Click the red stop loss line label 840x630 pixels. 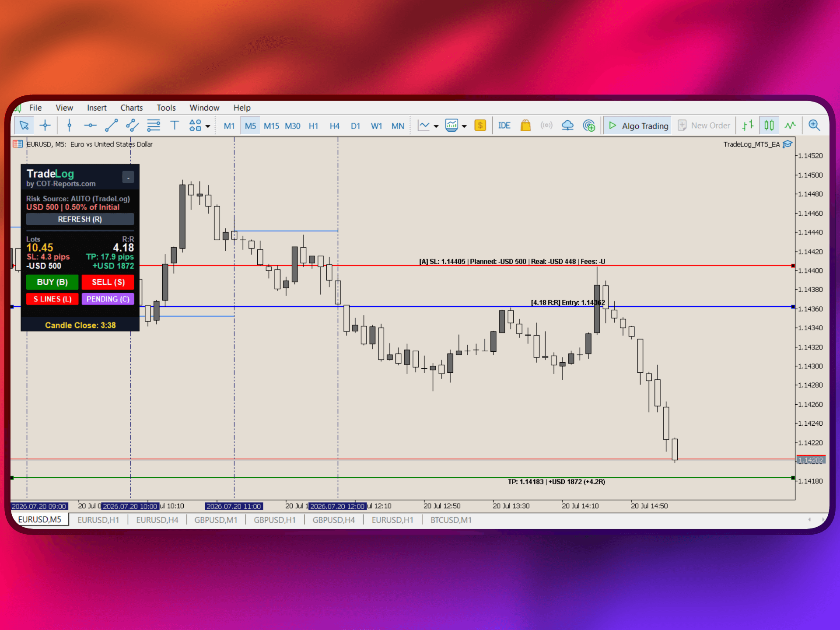(x=512, y=262)
